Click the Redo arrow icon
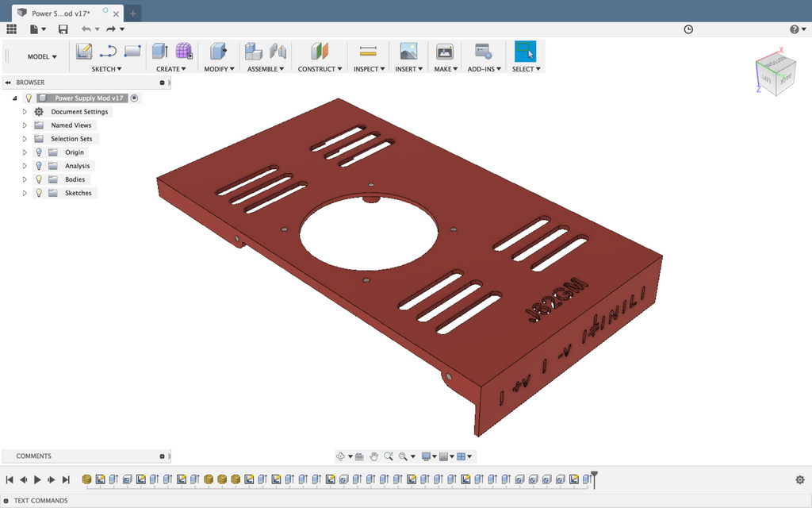This screenshot has width=812, height=508. pyautogui.click(x=111, y=29)
